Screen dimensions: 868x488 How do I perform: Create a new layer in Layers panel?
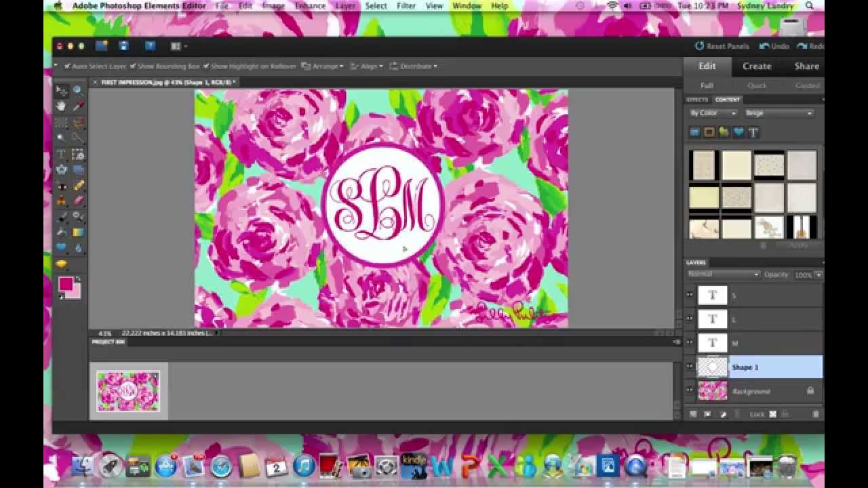coord(693,413)
